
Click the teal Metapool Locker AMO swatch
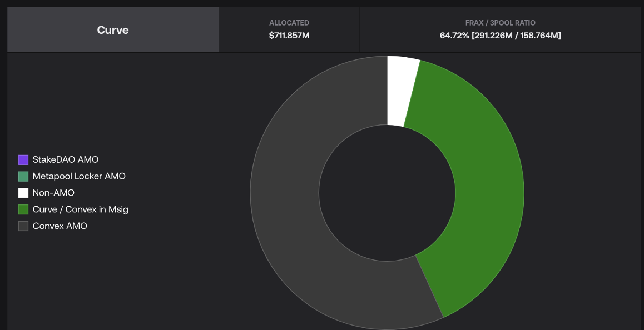point(23,177)
